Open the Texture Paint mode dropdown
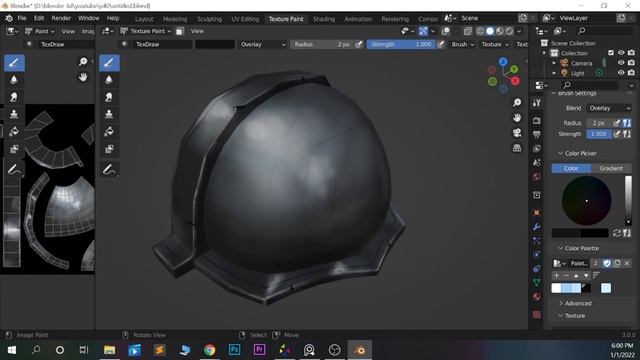This screenshot has width=640, height=360. (146, 31)
